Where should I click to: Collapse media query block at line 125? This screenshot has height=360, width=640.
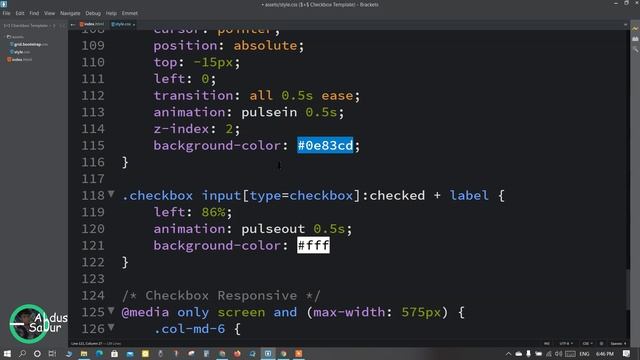111,311
